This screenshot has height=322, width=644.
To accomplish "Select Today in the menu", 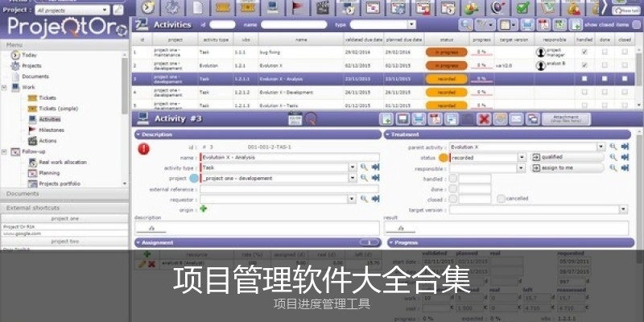I will point(30,55).
